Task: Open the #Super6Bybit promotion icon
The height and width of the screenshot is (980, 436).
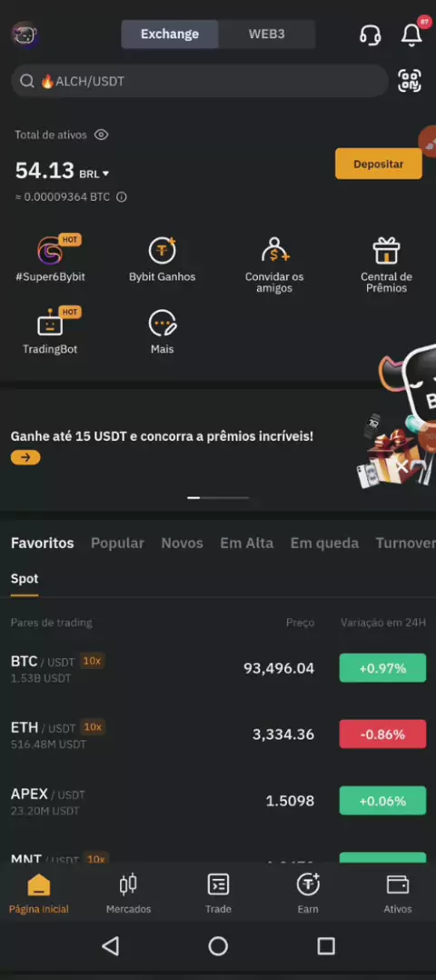Action: (x=50, y=251)
